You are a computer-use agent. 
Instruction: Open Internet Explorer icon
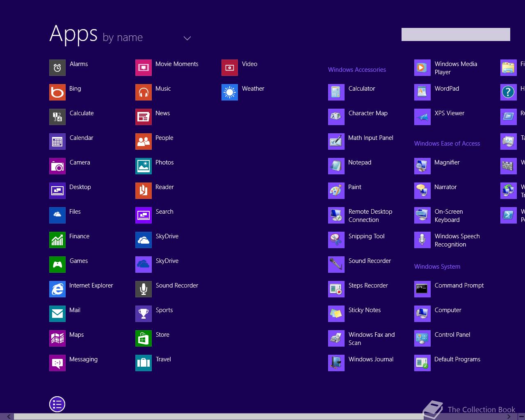pos(57,289)
